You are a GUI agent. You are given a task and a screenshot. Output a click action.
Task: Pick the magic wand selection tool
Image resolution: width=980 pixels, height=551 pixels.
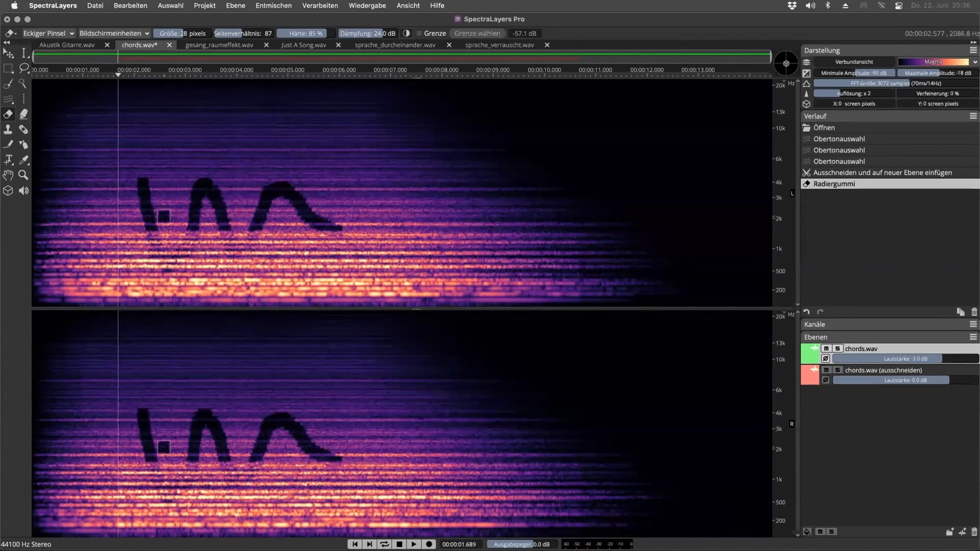pos(23,84)
